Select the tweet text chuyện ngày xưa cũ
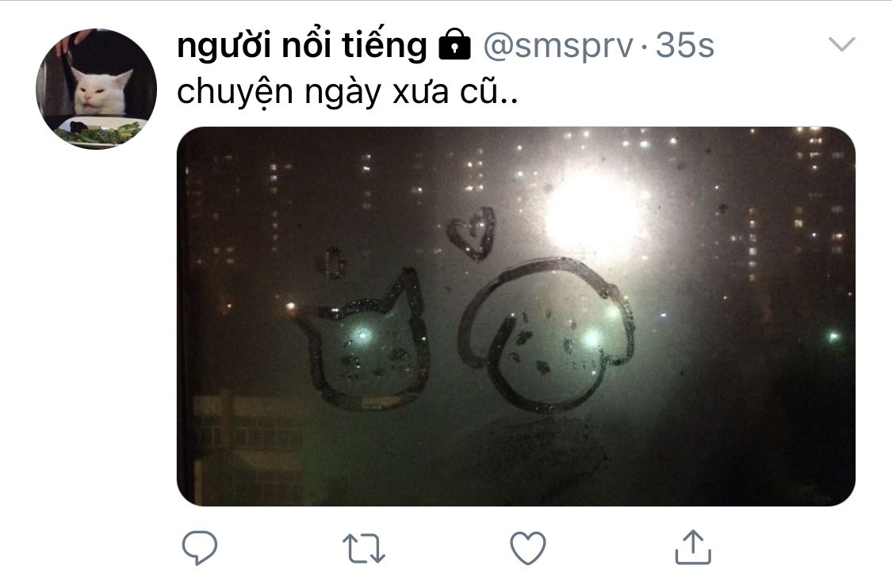The height and width of the screenshot is (588, 892). [347, 92]
